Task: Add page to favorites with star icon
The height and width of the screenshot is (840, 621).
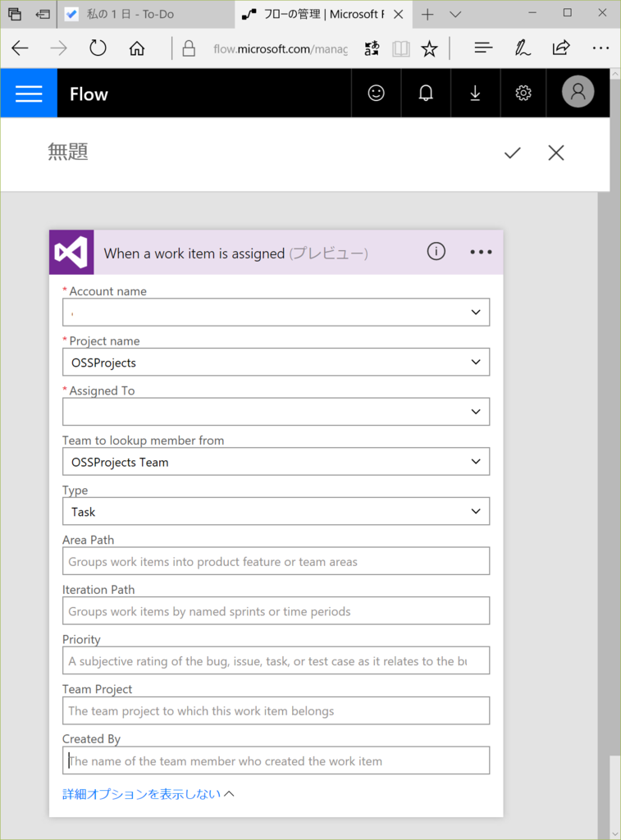Action: (429, 49)
